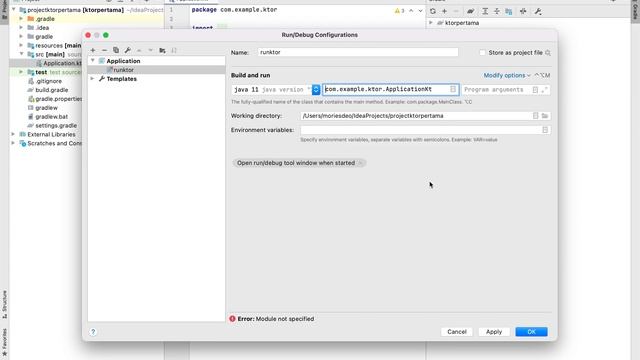
Task: Open environment variables editor icon
Action: point(545,130)
